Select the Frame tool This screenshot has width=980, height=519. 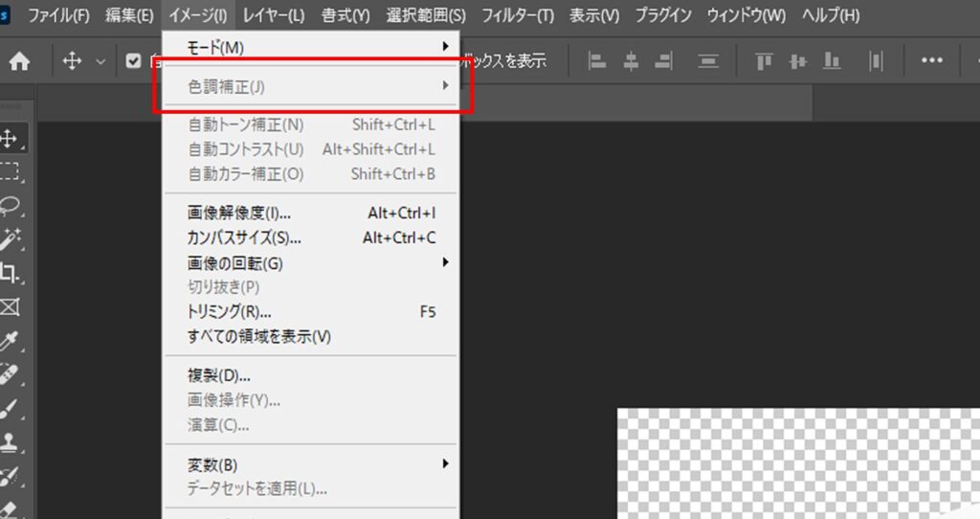[x=10, y=307]
